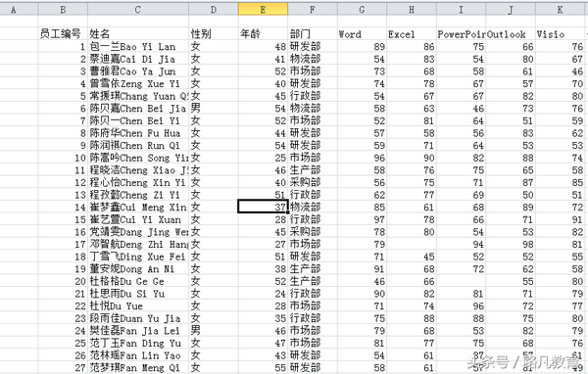Click empty PowerPoint cell for 杜格格
588x374 pixels.
pyautogui.click(x=461, y=281)
